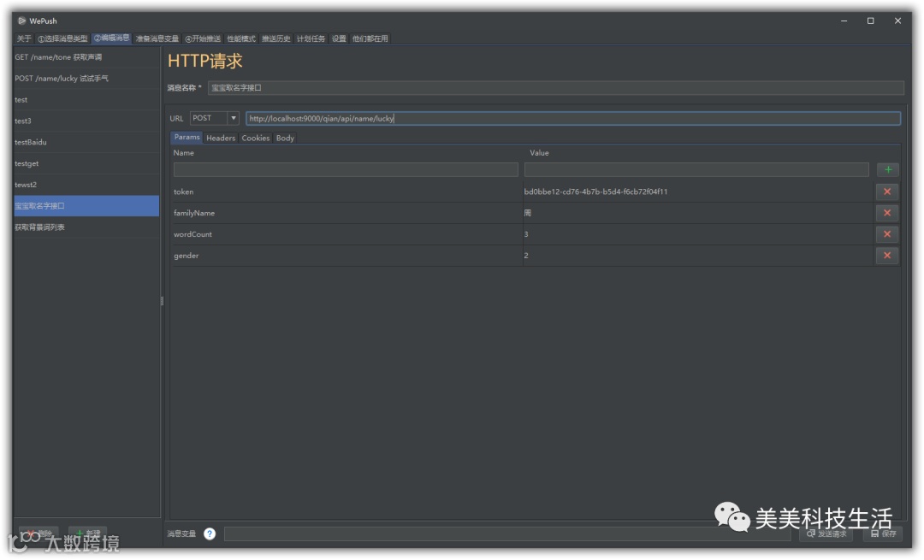Select 'test3' message in list

pyautogui.click(x=86, y=121)
